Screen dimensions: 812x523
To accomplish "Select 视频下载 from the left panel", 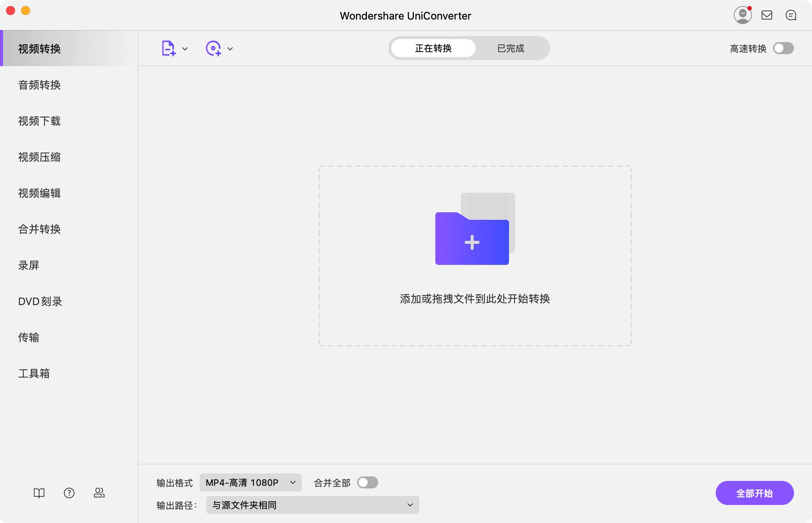I will coord(40,121).
